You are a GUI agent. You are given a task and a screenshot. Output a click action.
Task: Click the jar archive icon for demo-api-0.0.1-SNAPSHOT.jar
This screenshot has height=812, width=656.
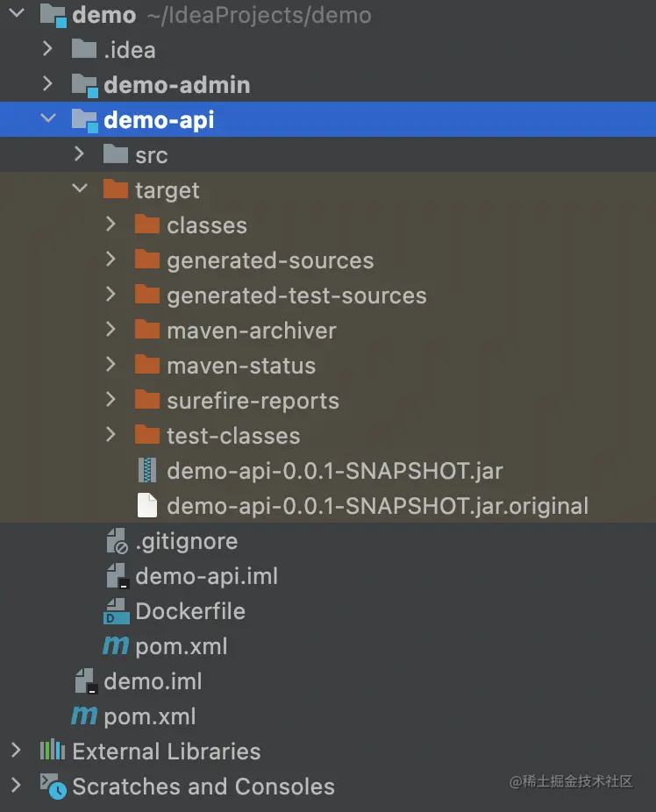pyautogui.click(x=147, y=471)
